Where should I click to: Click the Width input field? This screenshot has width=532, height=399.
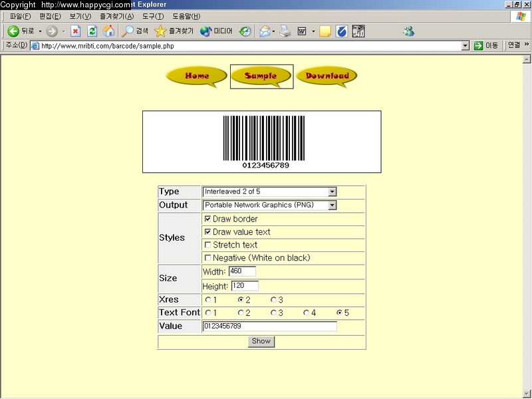(x=242, y=271)
